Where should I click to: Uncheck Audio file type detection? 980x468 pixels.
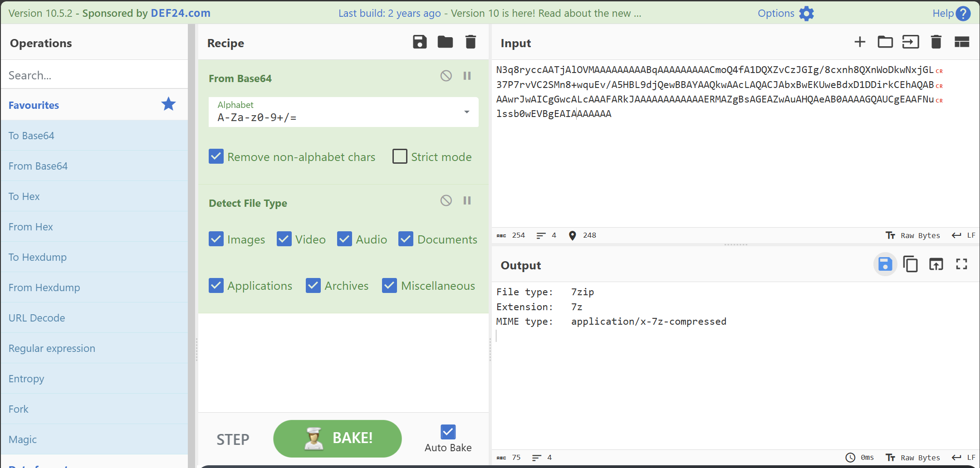(344, 239)
